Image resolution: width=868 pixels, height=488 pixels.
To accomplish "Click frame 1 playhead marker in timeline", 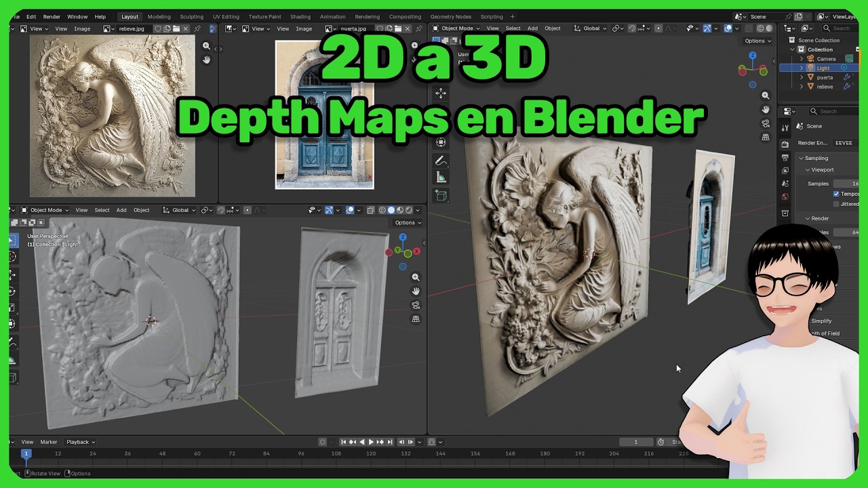I will (26, 453).
